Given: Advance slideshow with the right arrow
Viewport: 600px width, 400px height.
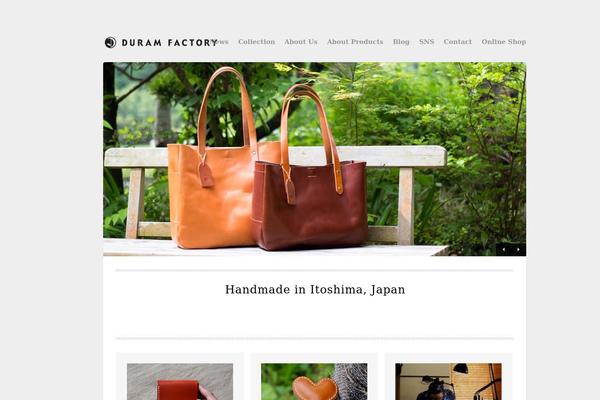Looking at the screenshot, I should (x=518, y=250).
